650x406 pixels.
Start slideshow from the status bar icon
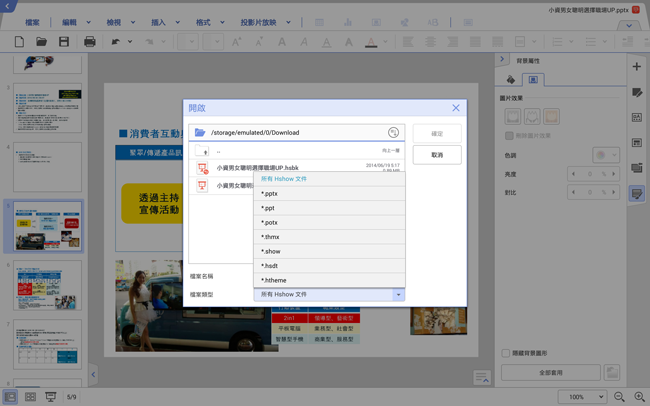51,397
